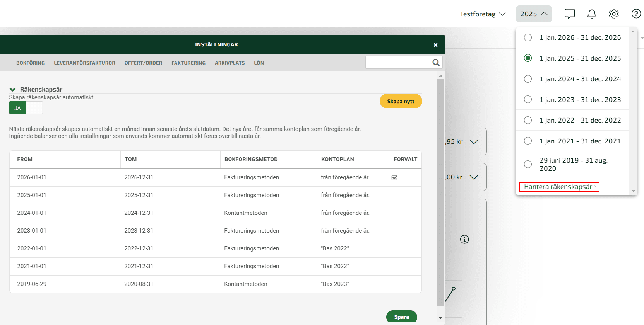Select the 2023-01-01 from date cell
The image size is (644, 325).
[x=32, y=231]
